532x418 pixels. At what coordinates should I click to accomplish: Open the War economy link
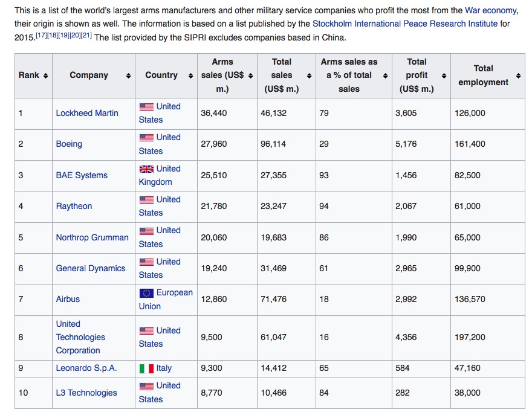click(x=491, y=10)
